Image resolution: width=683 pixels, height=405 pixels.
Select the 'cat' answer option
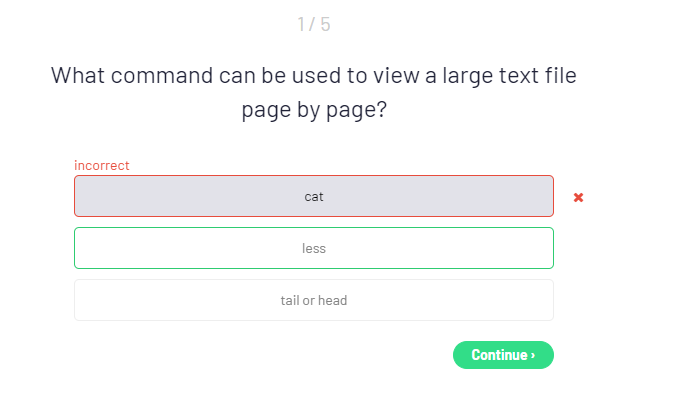click(x=313, y=196)
